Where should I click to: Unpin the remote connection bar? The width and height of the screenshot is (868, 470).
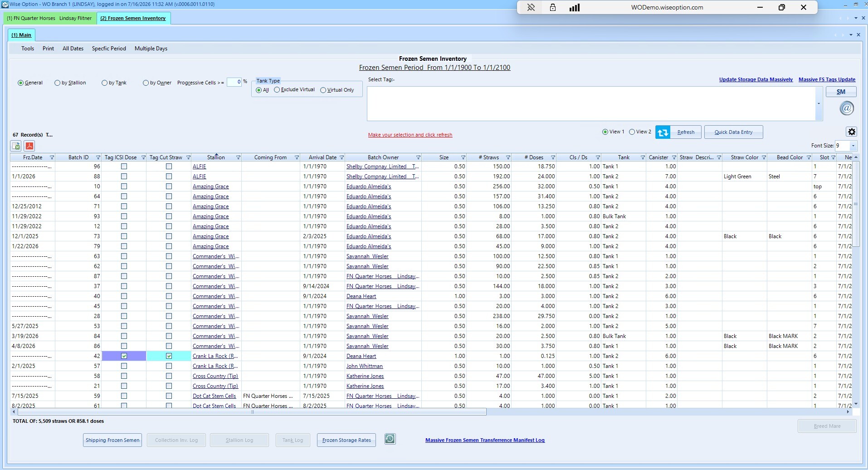pos(531,7)
